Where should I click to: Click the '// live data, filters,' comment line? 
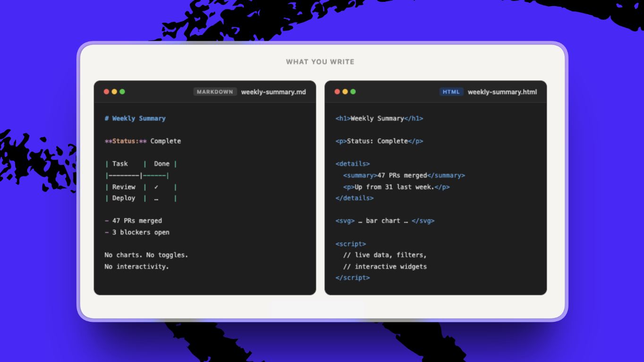[x=385, y=255]
